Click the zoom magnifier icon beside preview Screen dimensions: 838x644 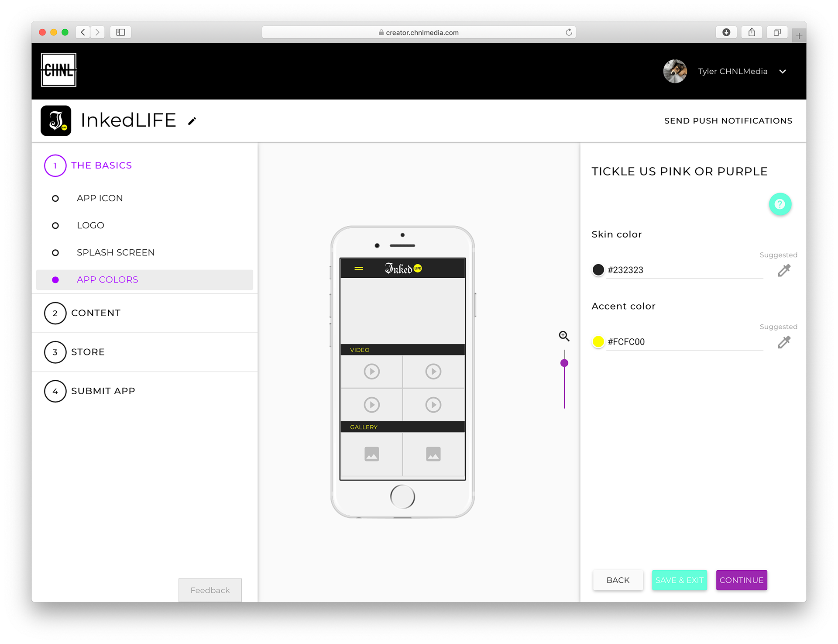pyautogui.click(x=564, y=336)
